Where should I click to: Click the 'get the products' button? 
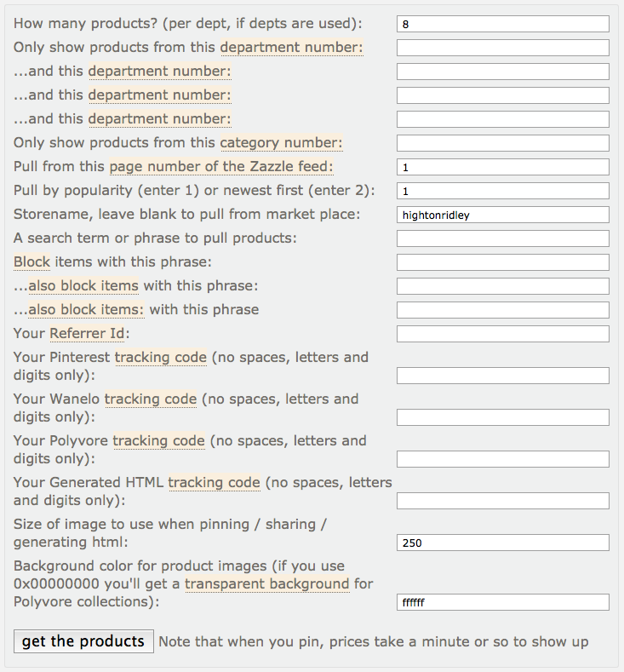click(x=83, y=641)
